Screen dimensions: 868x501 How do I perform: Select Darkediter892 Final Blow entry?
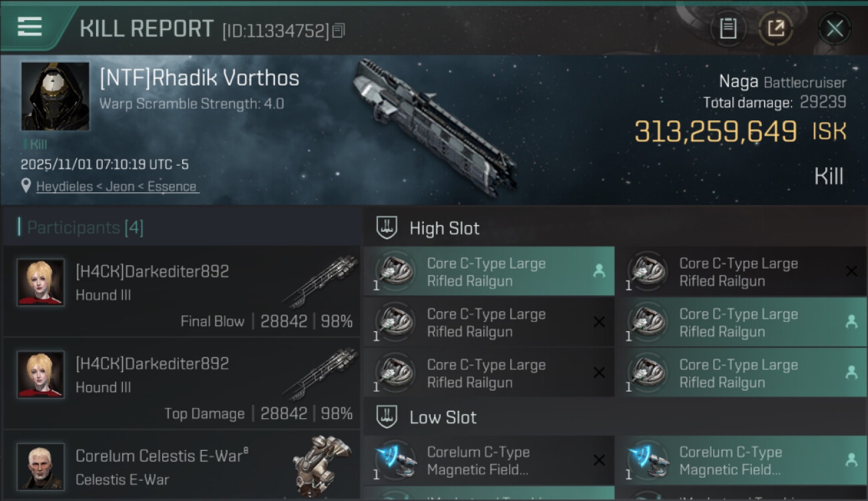point(182,292)
